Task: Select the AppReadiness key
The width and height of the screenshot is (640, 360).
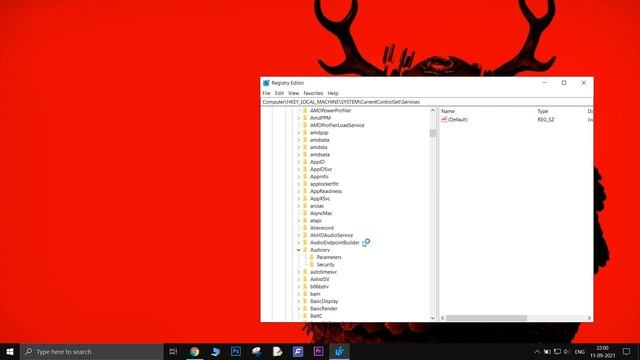Action: (326, 191)
